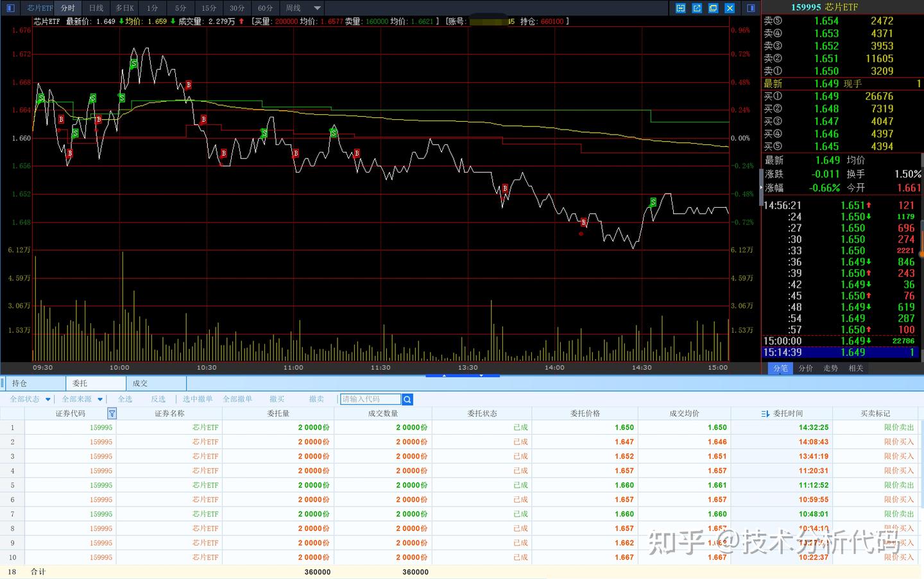Switch chart to 日线 view
The height and width of the screenshot is (579, 924).
[96, 8]
